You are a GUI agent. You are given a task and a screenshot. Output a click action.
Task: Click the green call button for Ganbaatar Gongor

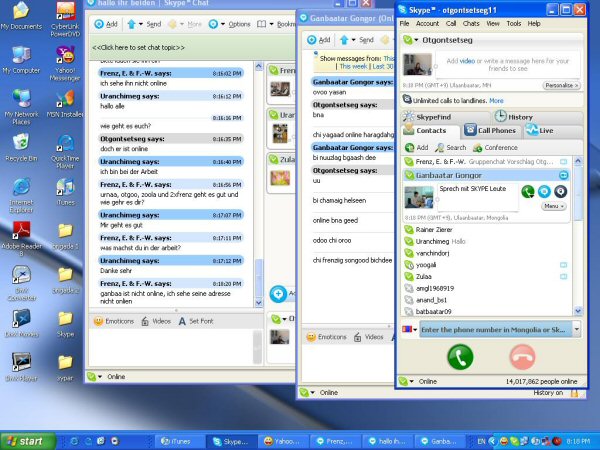tap(528, 191)
